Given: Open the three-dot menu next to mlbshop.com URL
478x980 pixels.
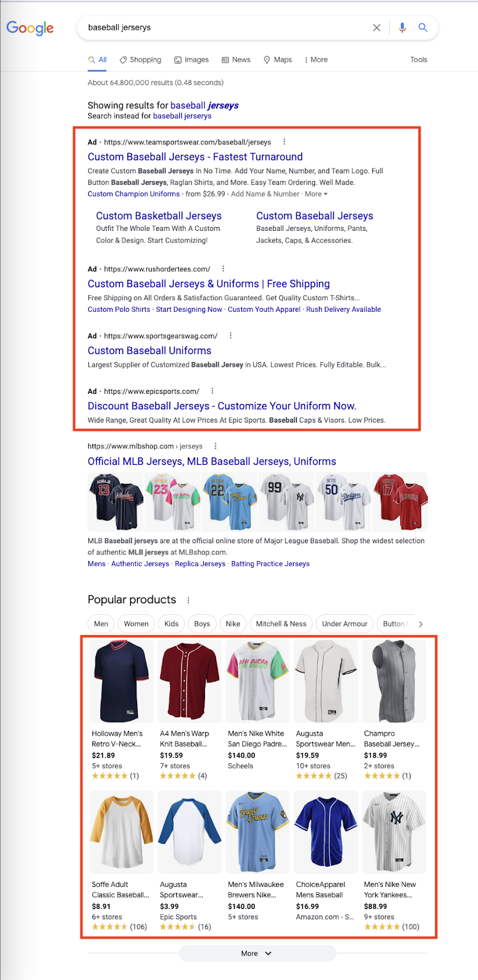Looking at the screenshot, I should tap(215, 446).
